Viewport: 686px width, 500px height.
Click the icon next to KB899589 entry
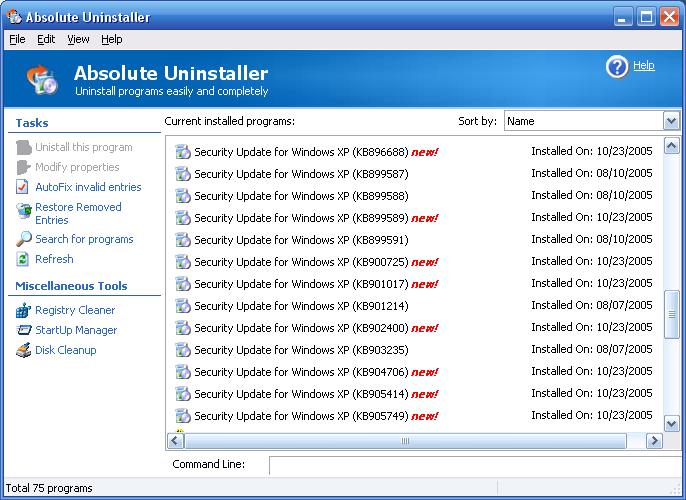(x=183, y=218)
